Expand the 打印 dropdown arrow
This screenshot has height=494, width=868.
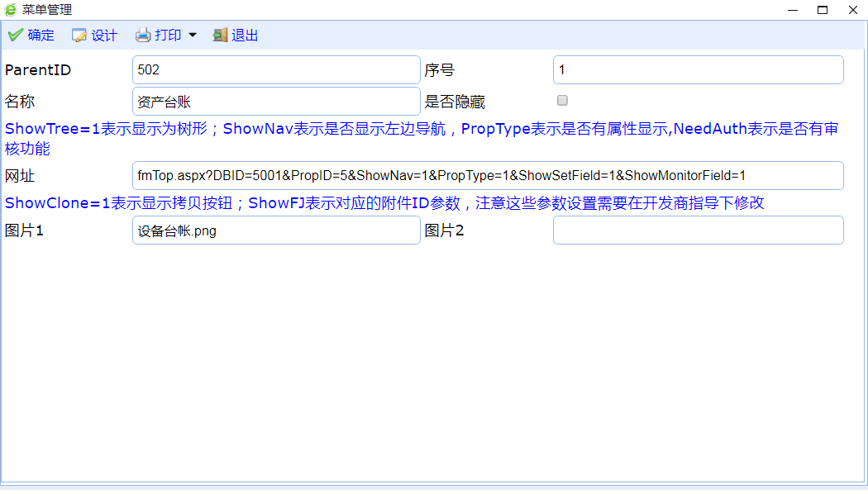tap(193, 35)
